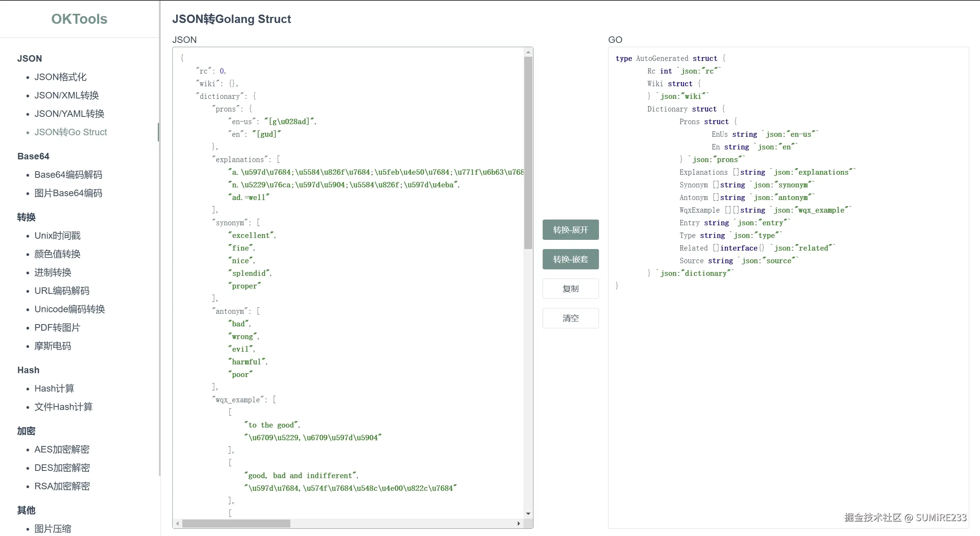This screenshot has width=980, height=536.
Task: Open the AES加密解密 tool
Action: [x=62, y=449]
